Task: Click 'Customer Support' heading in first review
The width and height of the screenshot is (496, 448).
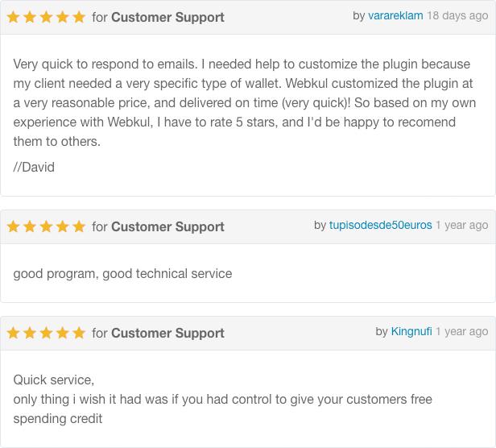Action: point(167,18)
